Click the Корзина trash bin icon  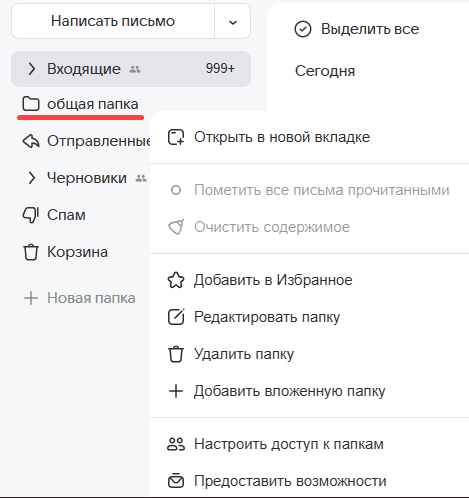(x=31, y=252)
